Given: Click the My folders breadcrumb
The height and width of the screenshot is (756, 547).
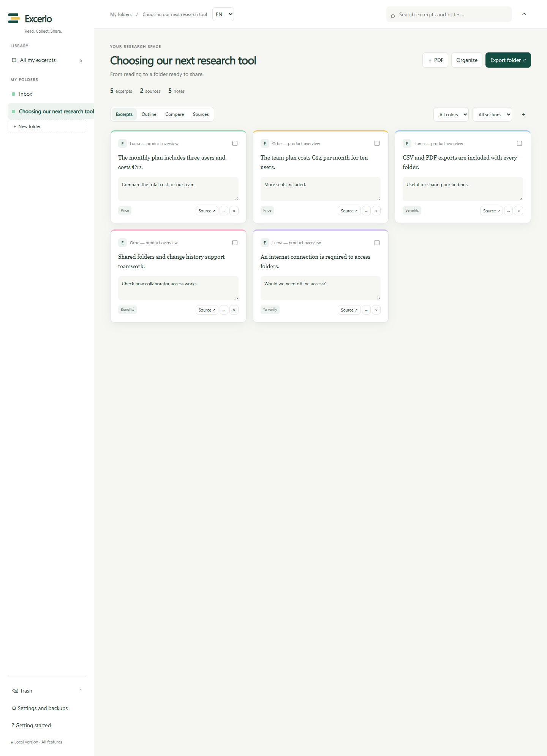Looking at the screenshot, I should 121,14.
